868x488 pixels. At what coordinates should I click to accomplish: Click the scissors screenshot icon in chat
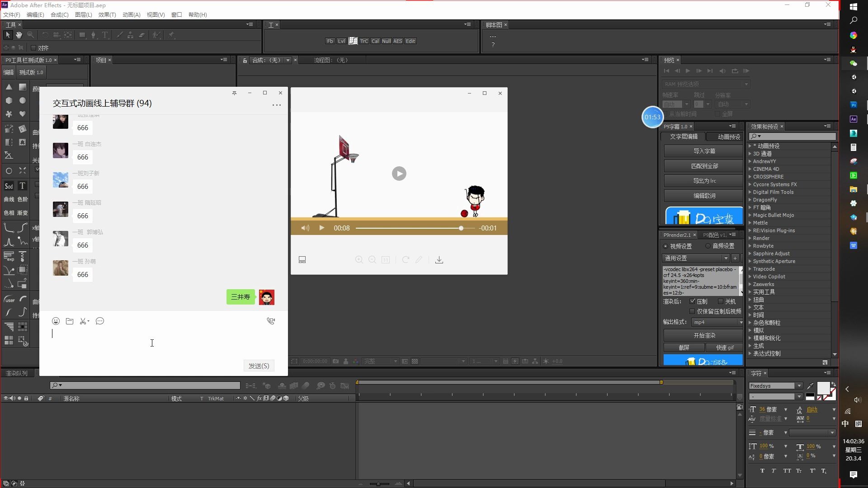[84, 321]
